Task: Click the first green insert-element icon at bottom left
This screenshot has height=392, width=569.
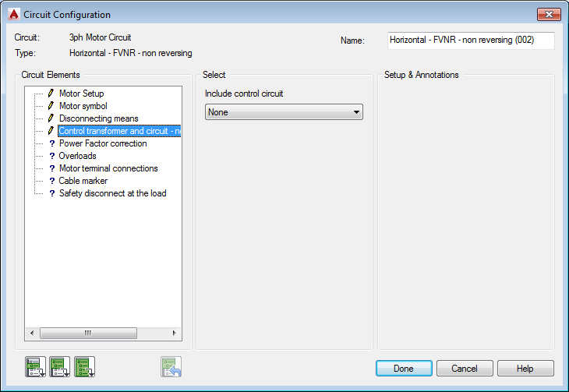Action: coord(35,366)
